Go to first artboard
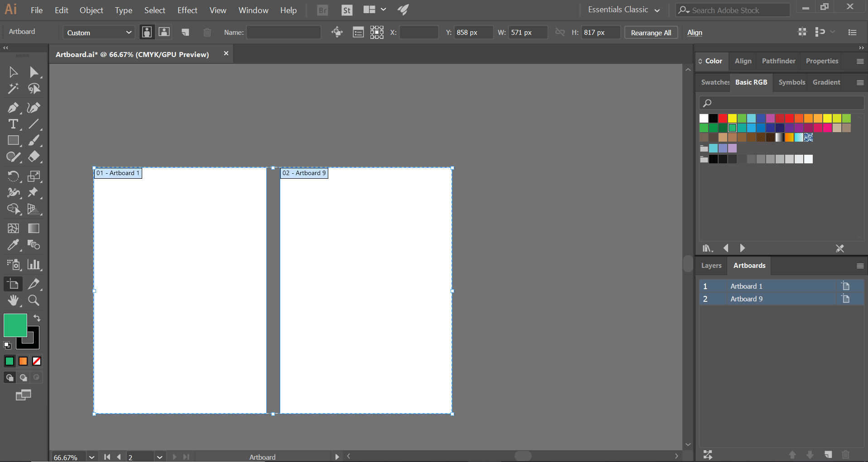This screenshot has width=868, height=462. point(107,457)
